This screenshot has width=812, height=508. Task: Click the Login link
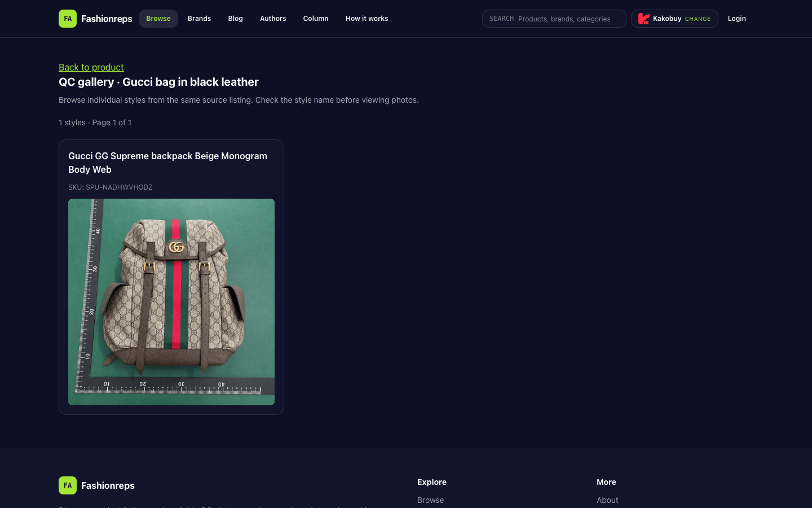(x=736, y=19)
